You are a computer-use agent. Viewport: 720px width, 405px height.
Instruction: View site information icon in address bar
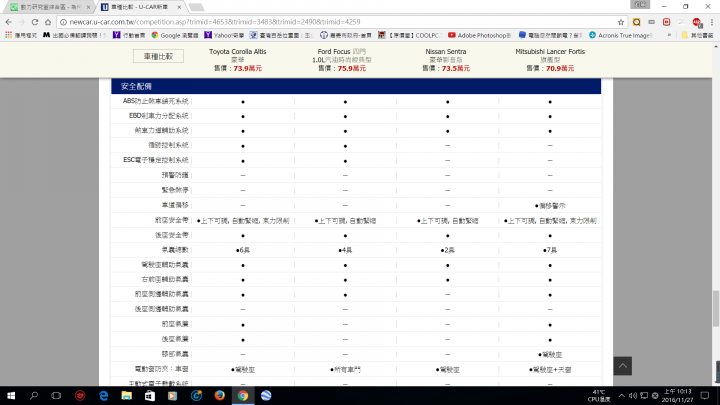[x=63, y=22]
